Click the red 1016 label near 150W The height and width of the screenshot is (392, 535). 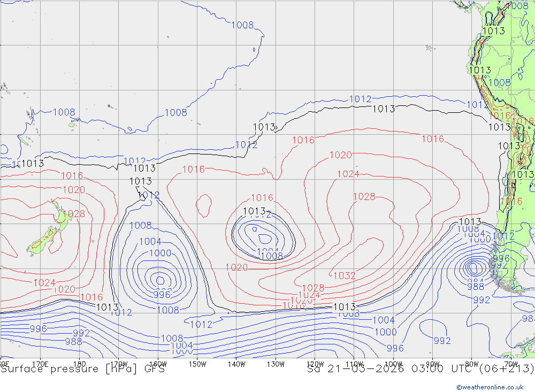194,169
